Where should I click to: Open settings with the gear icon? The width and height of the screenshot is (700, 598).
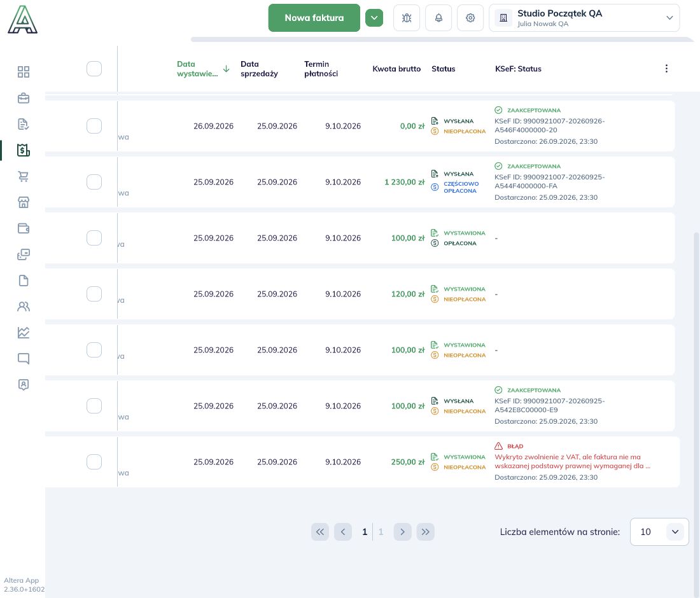click(470, 18)
